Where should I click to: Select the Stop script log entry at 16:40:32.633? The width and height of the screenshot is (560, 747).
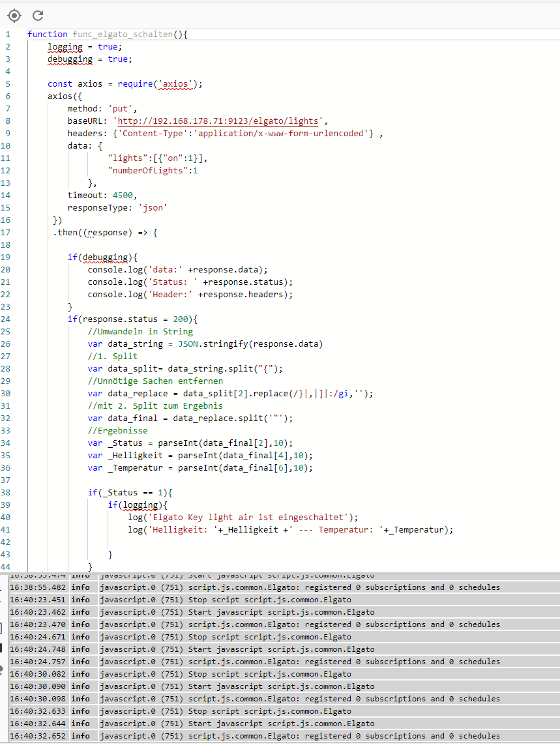[284, 711]
